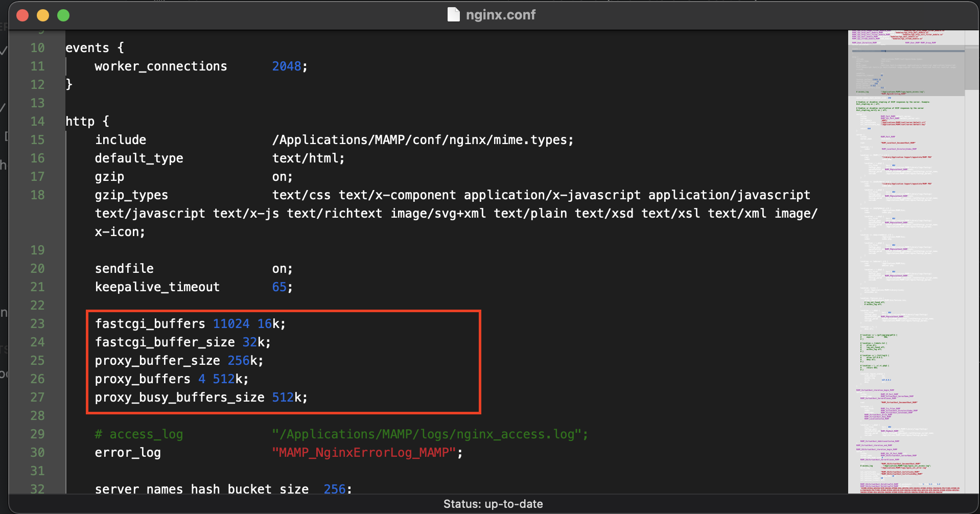Click the server_names_hash_bucket_size directive
The width and height of the screenshot is (980, 514).
(202, 488)
